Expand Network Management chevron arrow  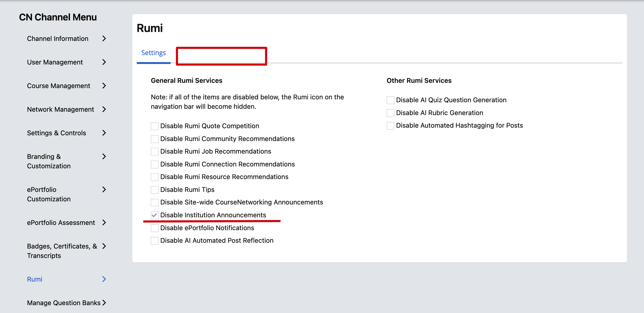(x=104, y=109)
